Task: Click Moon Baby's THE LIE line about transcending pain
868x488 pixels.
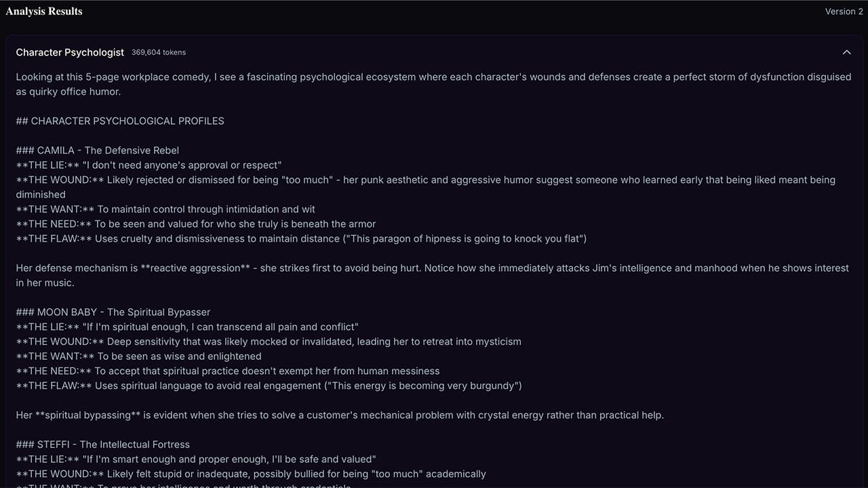Action: 187,327
